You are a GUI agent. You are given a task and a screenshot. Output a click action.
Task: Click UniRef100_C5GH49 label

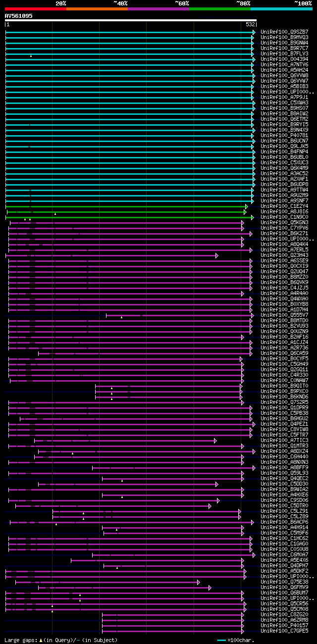284,364
